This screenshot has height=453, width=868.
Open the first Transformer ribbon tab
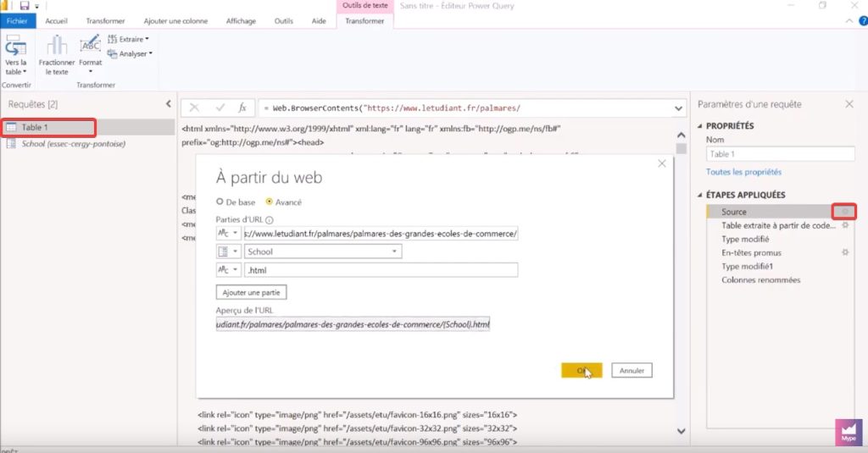pyautogui.click(x=105, y=21)
